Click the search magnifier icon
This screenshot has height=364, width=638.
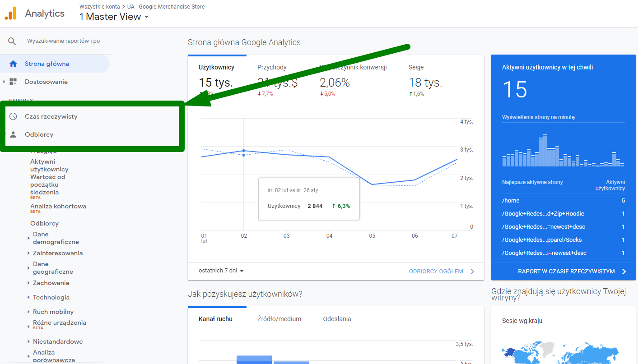pyautogui.click(x=12, y=41)
